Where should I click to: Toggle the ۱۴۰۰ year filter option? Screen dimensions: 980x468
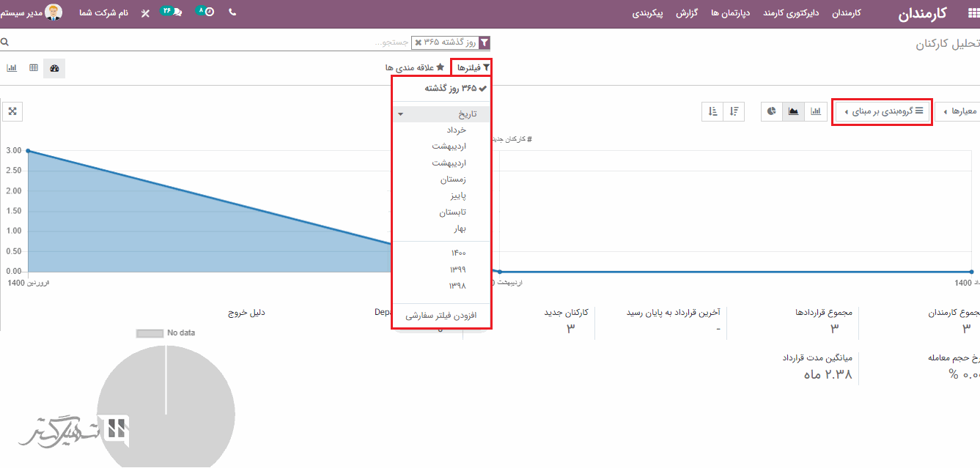pyautogui.click(x=458, y=253)
